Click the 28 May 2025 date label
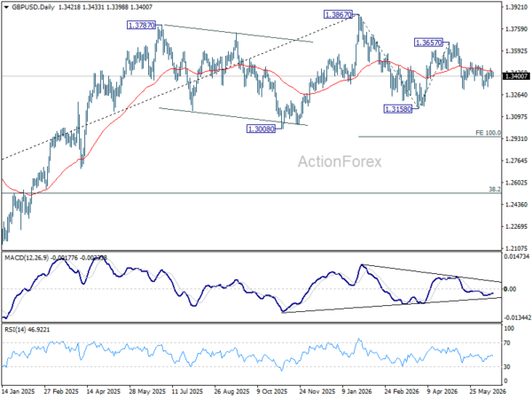 coord(146,392)
